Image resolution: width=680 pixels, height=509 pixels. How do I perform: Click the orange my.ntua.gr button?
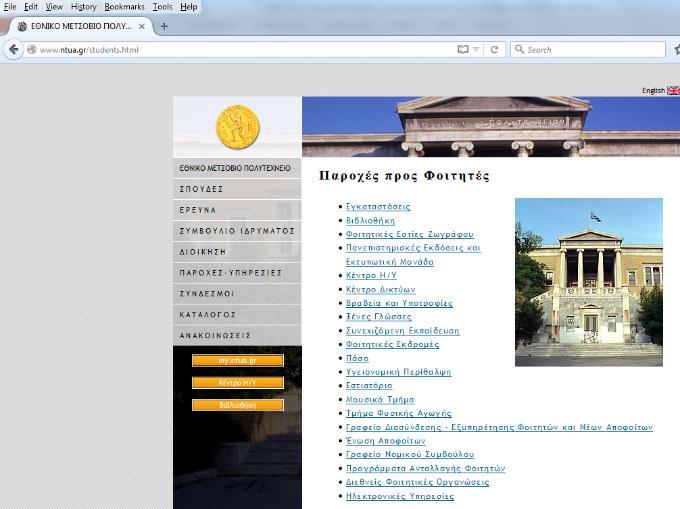pos(238,360)
